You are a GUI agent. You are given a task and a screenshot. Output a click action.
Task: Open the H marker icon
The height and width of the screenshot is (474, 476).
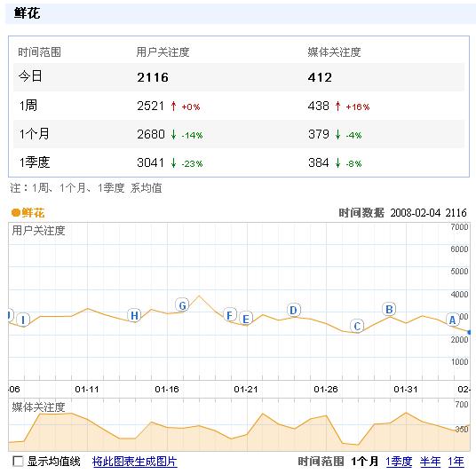[134, 316]
